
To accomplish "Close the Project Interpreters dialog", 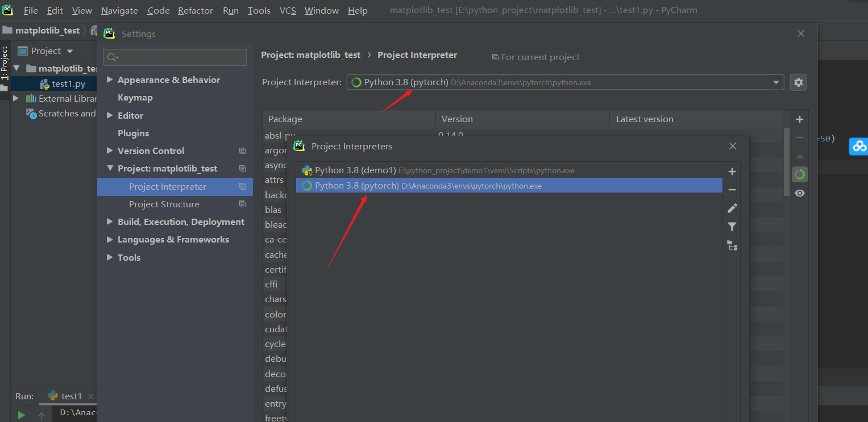I will [x=733, y=146].
